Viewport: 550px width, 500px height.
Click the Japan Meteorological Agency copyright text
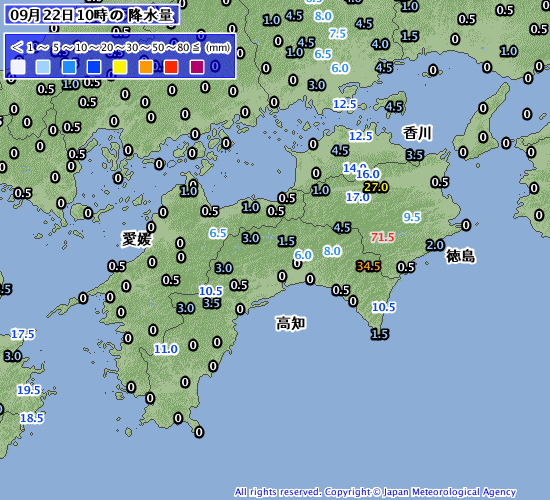(375, 492)
